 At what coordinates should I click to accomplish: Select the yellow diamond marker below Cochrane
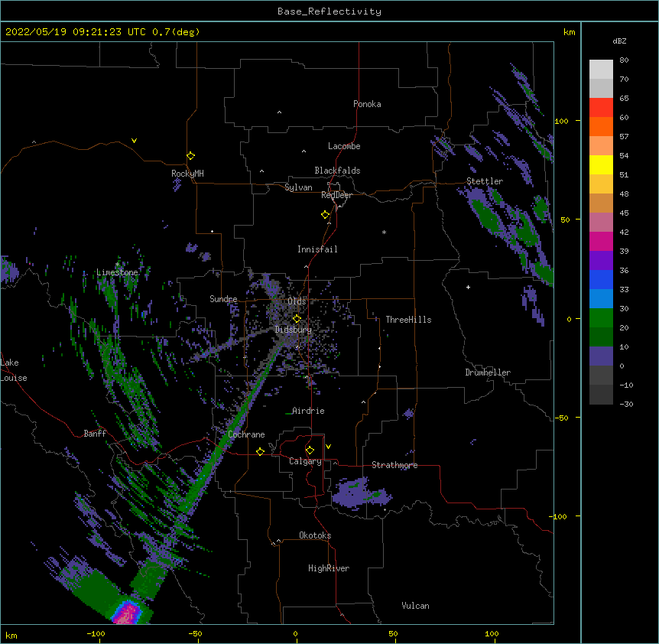tap(260, 451)
